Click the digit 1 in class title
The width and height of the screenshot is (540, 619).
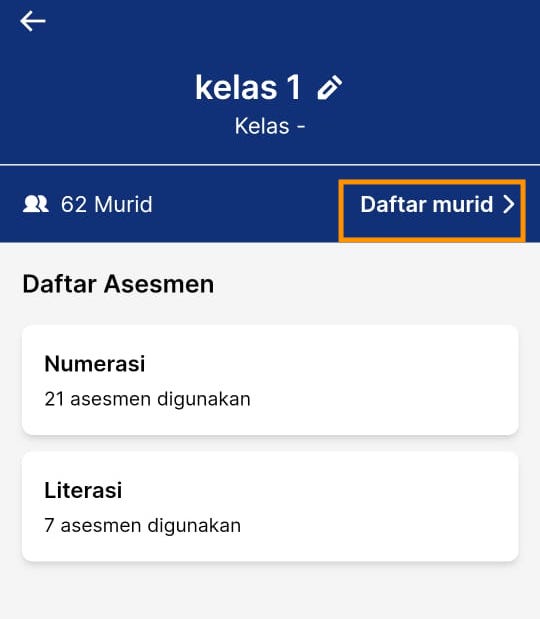tap(294, 87)
